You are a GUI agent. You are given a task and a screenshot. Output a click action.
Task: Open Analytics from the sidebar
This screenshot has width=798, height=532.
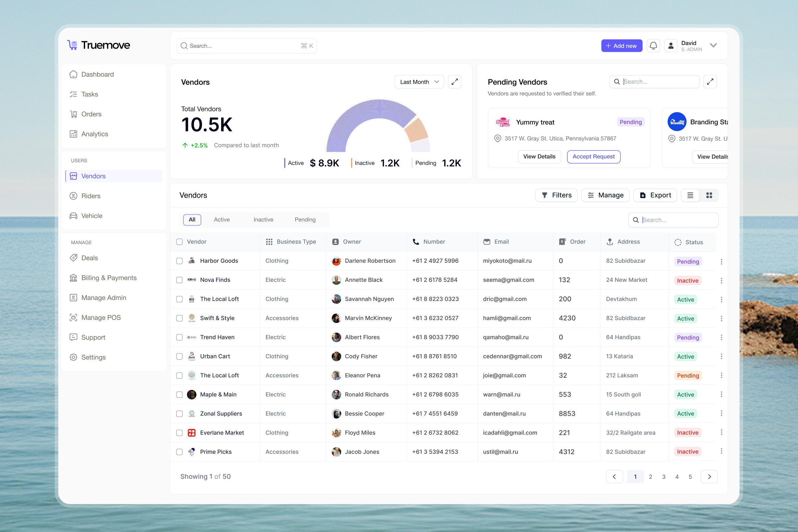(x=94, y=134)
